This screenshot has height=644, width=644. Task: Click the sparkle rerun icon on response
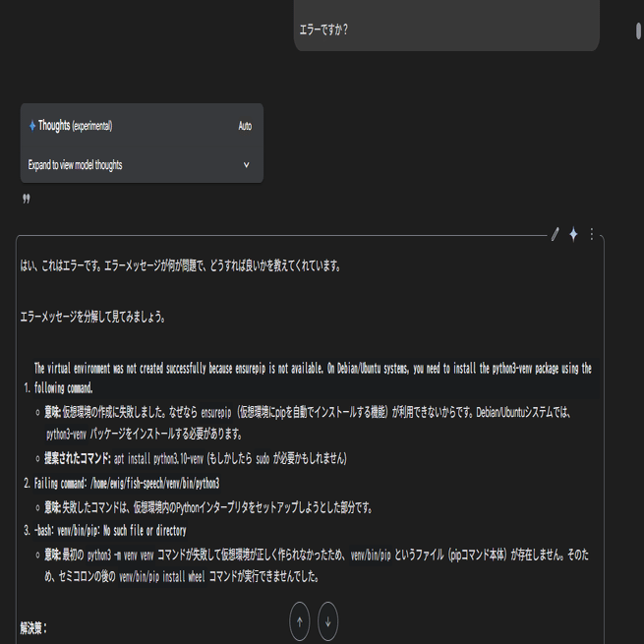pos(573,234)
